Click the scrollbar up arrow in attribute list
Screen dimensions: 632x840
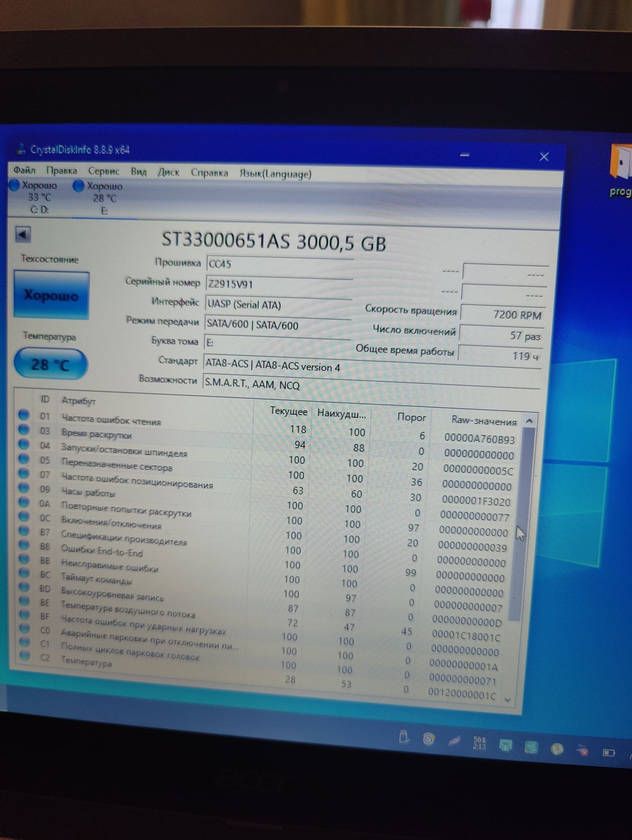point(529,421)
